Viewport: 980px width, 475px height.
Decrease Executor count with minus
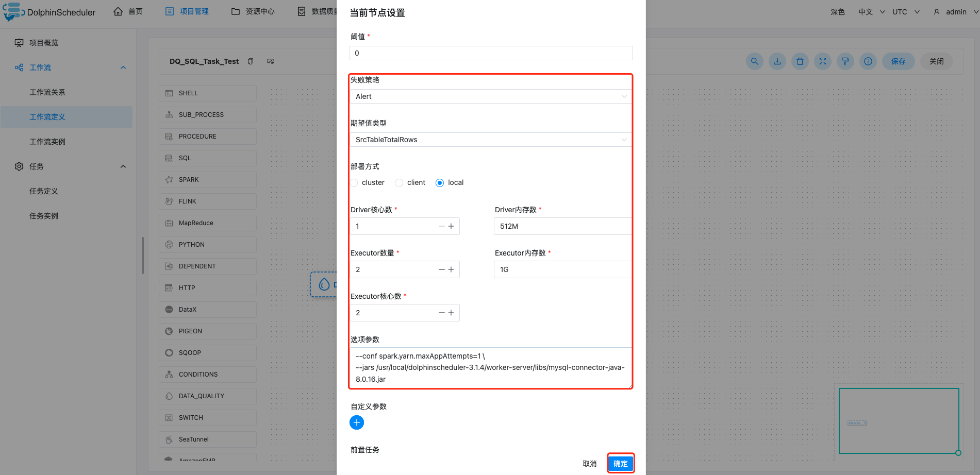(x=442, y=269)
